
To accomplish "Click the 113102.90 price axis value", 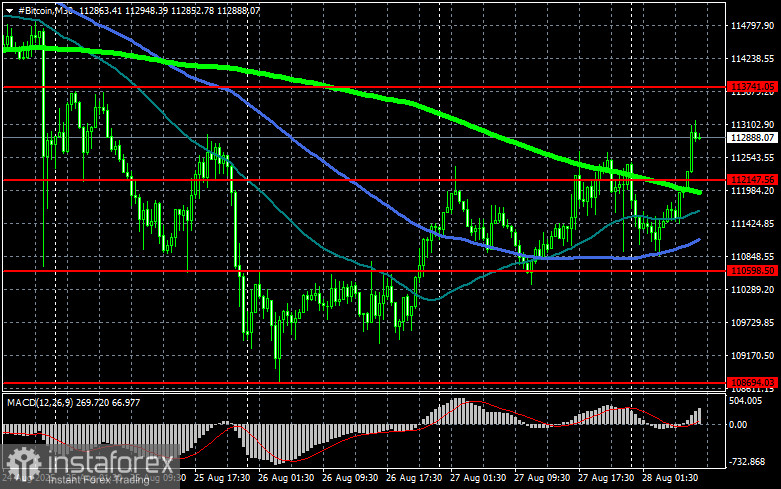I will [752, 124].
